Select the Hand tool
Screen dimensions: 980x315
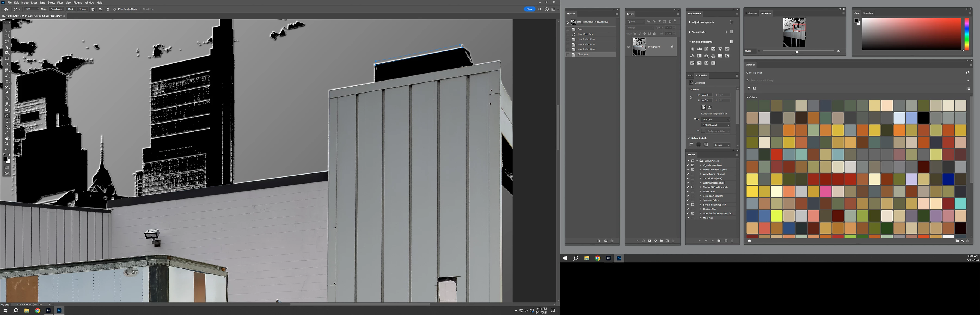point(7,138)
